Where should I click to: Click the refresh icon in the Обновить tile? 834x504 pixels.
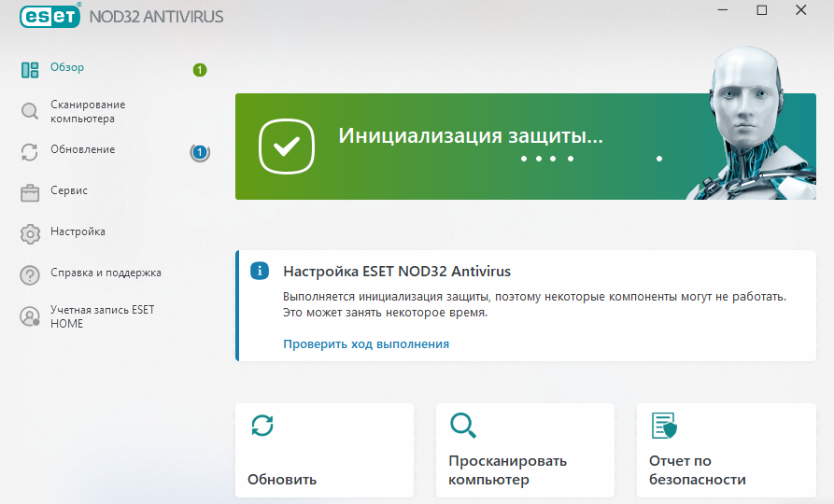point(262,426)
